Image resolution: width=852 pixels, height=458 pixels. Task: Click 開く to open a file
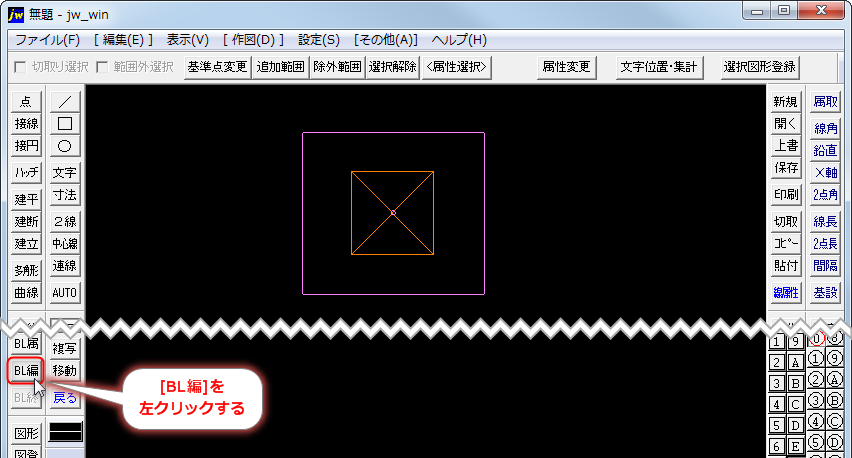click(x=786, y=124)
